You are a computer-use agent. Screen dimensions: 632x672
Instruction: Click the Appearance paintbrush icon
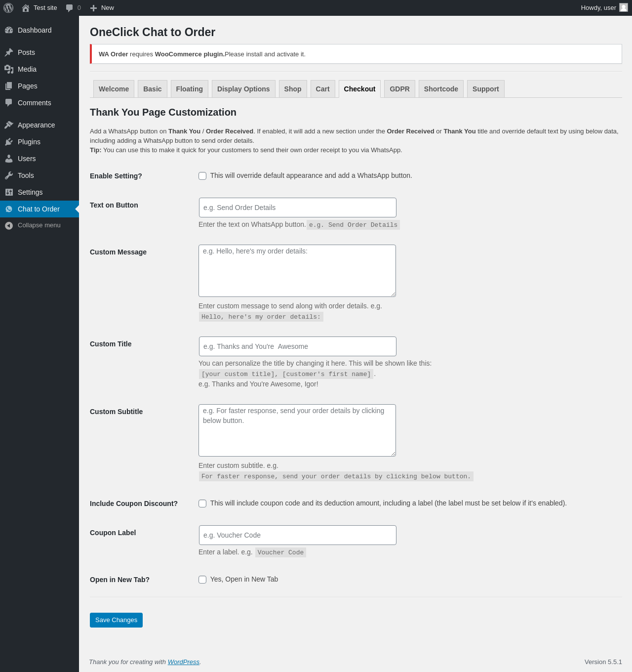pos(9,125)
